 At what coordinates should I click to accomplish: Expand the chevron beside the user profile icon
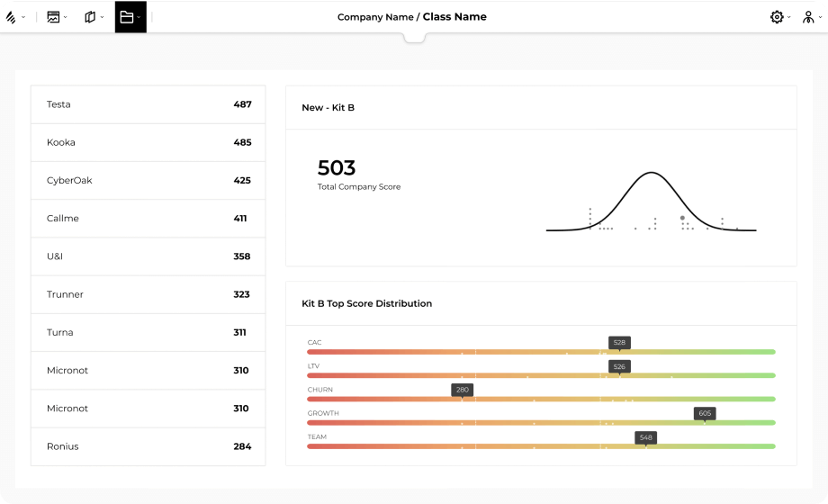pyautogui.click(x=820, y=17)
